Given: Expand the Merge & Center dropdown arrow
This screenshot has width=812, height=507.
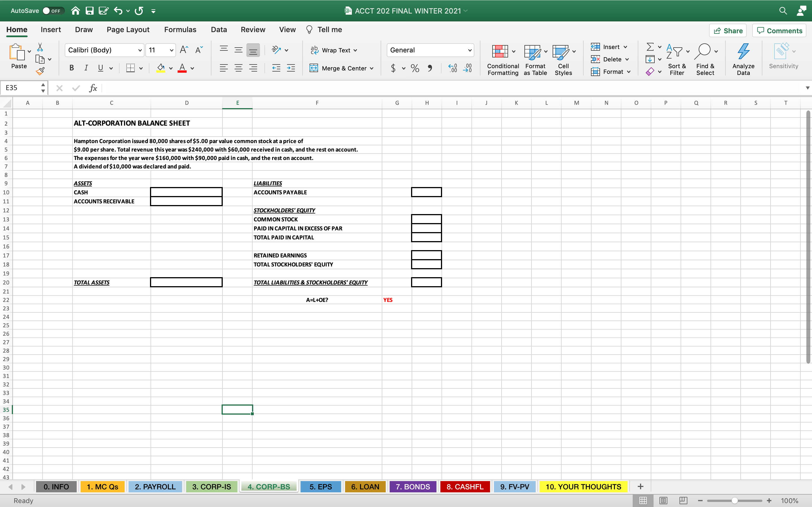Looking at the screenshot, I should click(x=372, y=68).
